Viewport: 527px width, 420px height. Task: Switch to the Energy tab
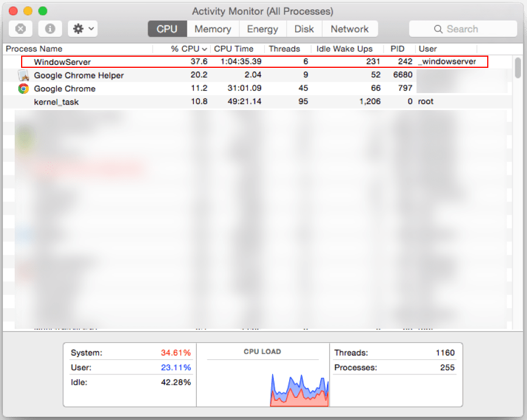pos(262,29)
